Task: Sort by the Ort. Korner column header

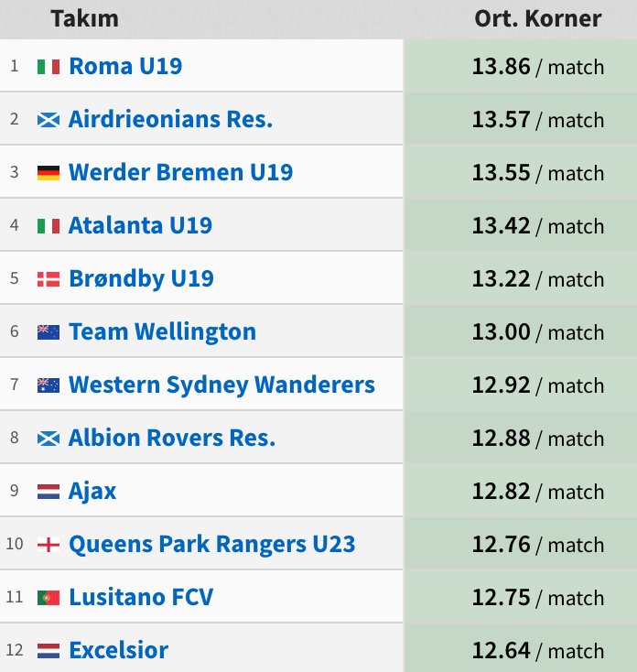Action: click(x=537, y=19)
